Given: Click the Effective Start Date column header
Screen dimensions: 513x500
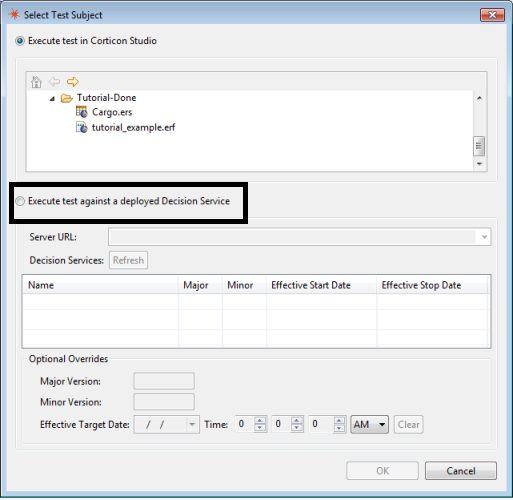Looking at the screenshot, I should (x=322, y=285).
